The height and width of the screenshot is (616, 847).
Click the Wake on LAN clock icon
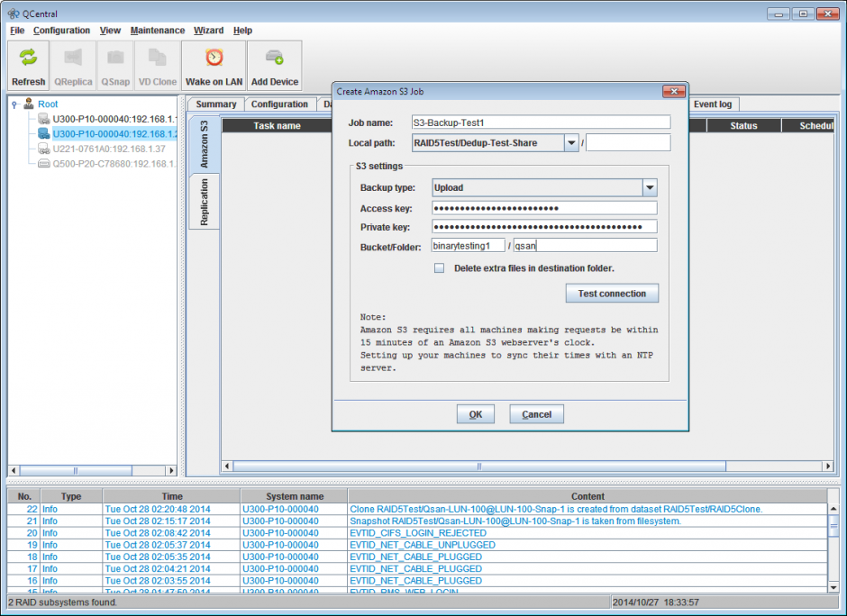214,58
